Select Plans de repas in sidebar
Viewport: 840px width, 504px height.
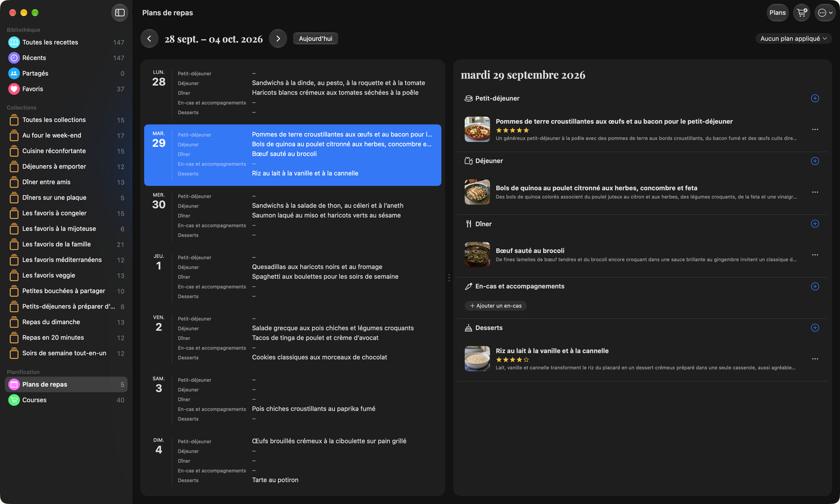click(66, 385)
